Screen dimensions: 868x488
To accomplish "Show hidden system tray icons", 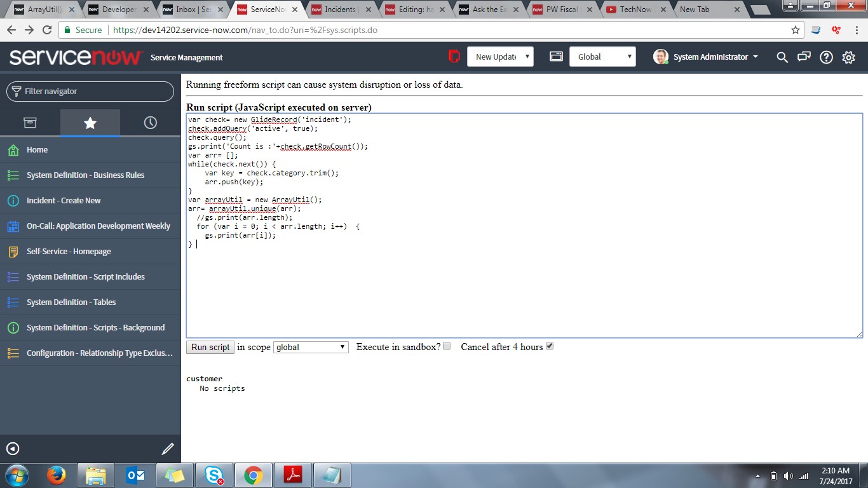I will point(757,476).
